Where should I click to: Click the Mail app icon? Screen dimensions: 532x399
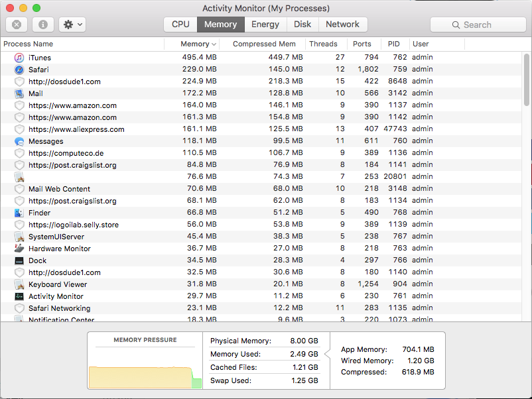pyautogui.click(x=19, y=93)
